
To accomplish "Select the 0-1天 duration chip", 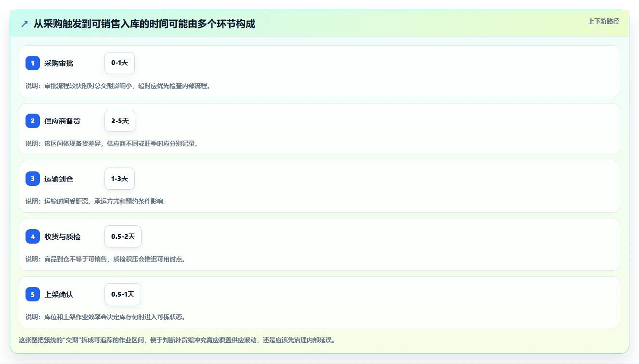I will pyautogui.click(x=119, y=63).
